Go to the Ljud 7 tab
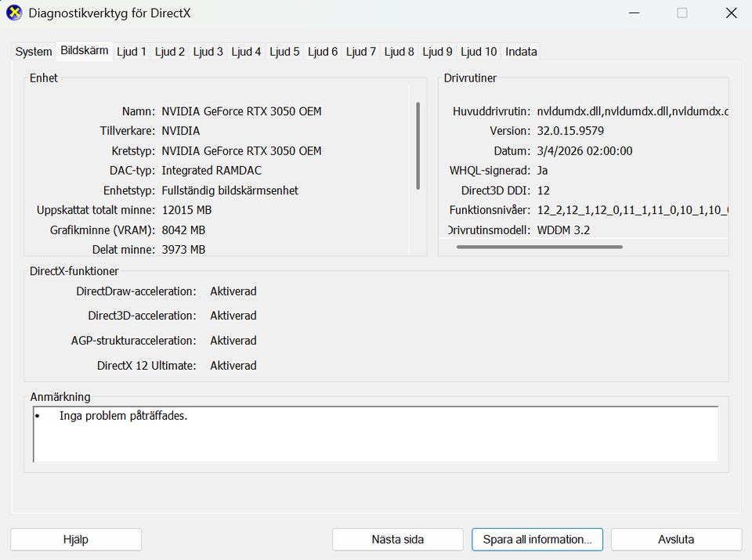This screenshot has width=752, height=560. click(361, 52)
